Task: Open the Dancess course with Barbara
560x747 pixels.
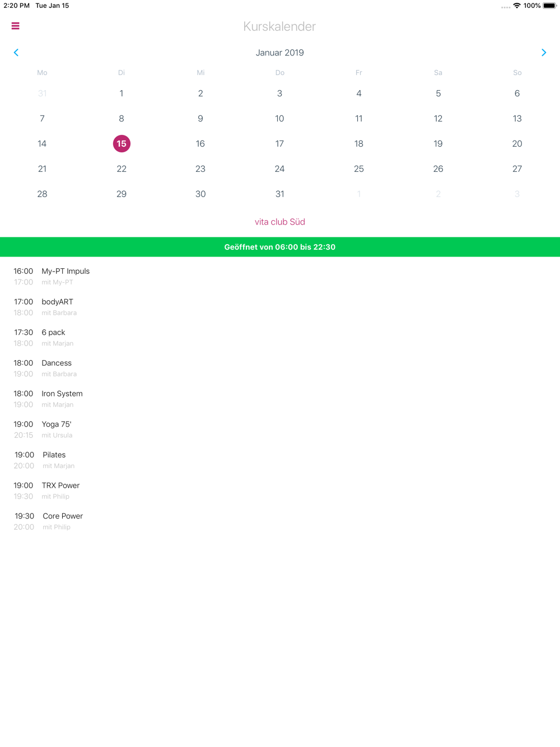Action: (280, 368)
